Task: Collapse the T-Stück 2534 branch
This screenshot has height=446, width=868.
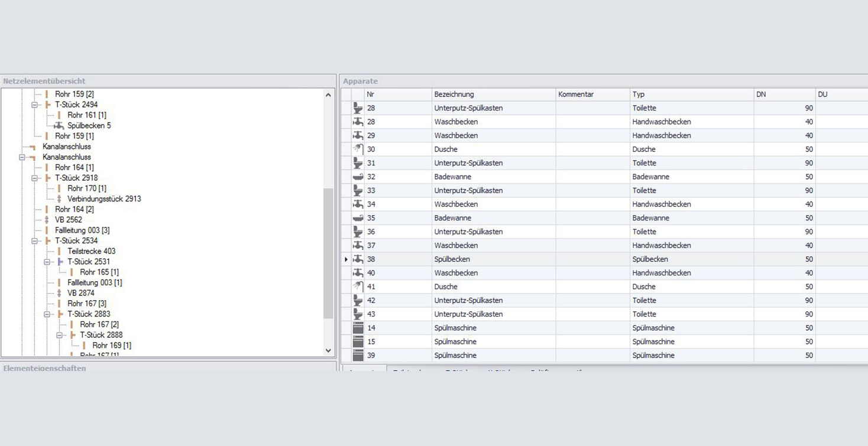Action: pos(35,241)
